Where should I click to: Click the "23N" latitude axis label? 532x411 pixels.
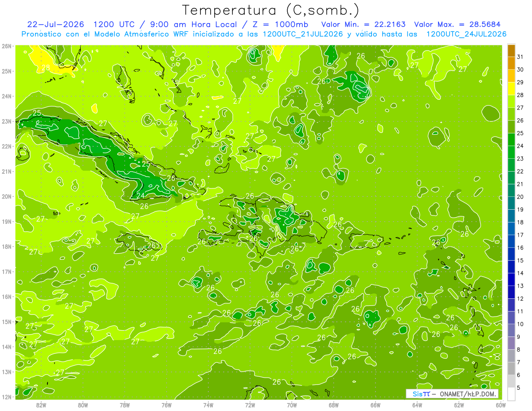(x=6, y=121)
